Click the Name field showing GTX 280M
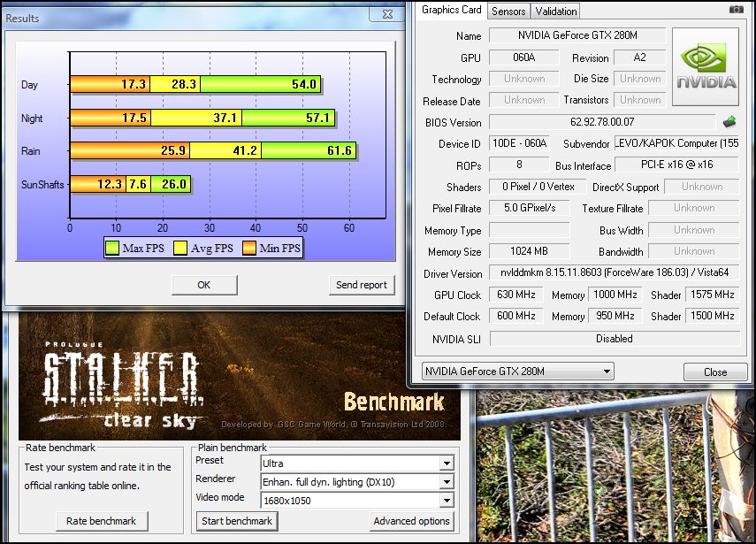 pos(577,35)
